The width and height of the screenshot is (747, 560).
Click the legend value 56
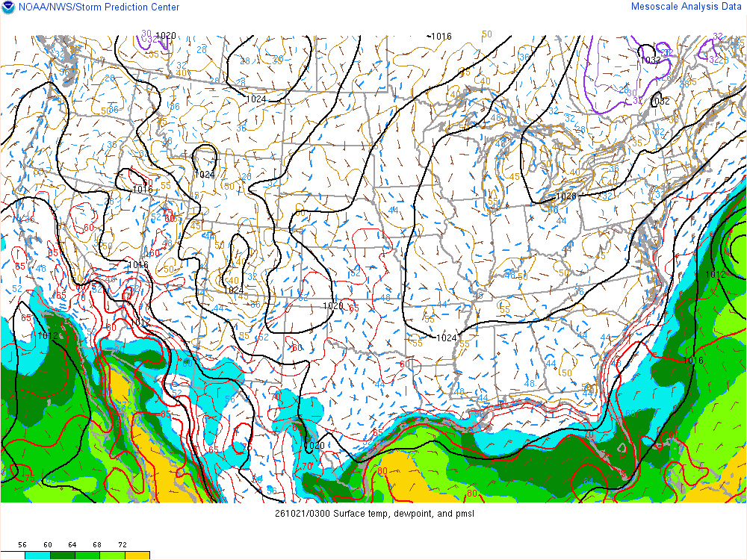22,545
